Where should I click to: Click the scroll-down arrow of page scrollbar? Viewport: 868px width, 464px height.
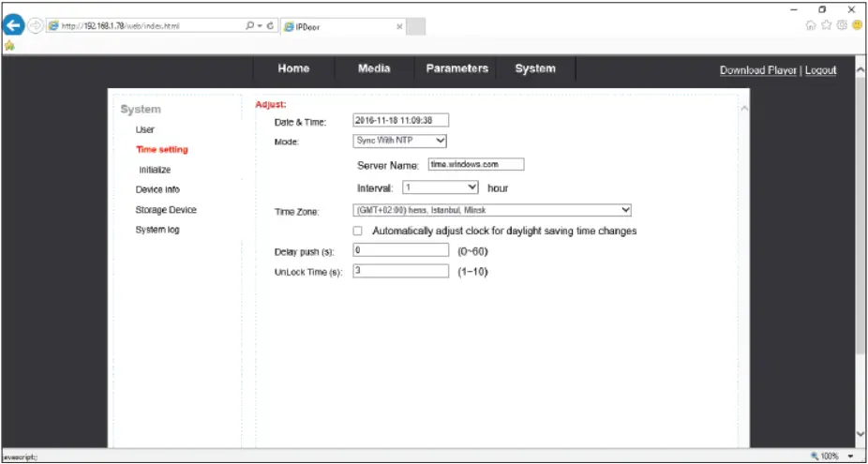click(x=860, y=434)
